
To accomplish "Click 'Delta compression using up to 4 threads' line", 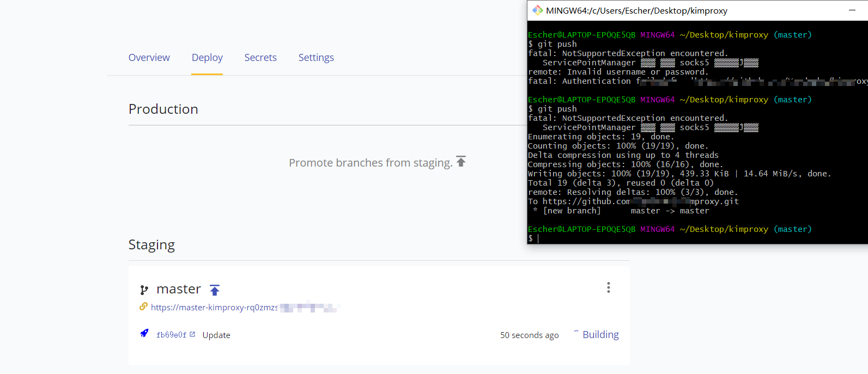I will pos(623,155).
